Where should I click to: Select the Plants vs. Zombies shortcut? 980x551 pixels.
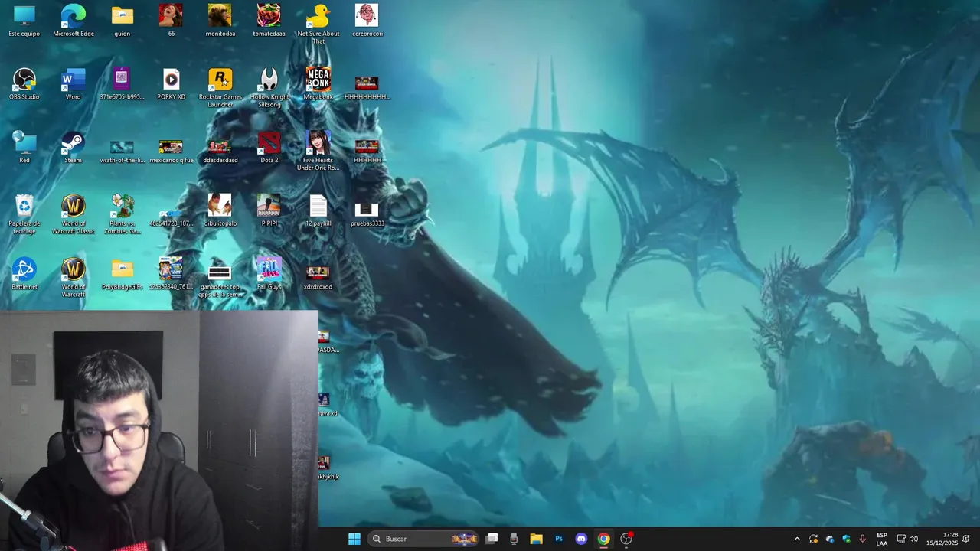tap(122, 214)
